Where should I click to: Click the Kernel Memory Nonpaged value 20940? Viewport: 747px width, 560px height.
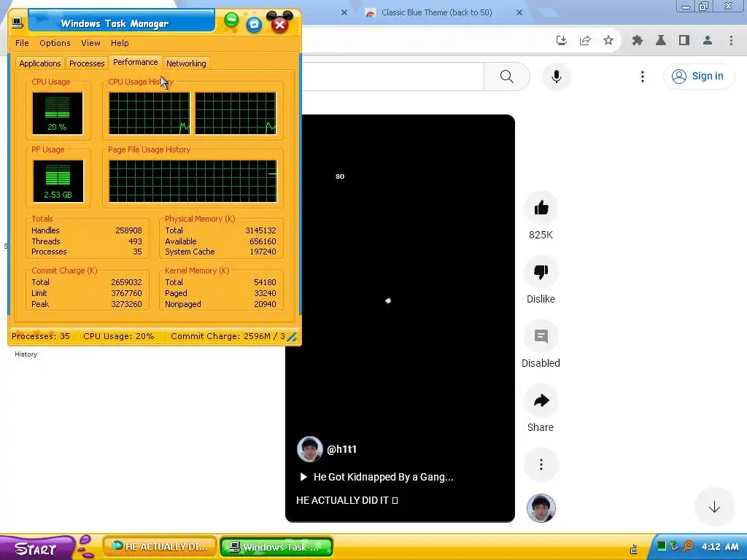tap(265, 304)
